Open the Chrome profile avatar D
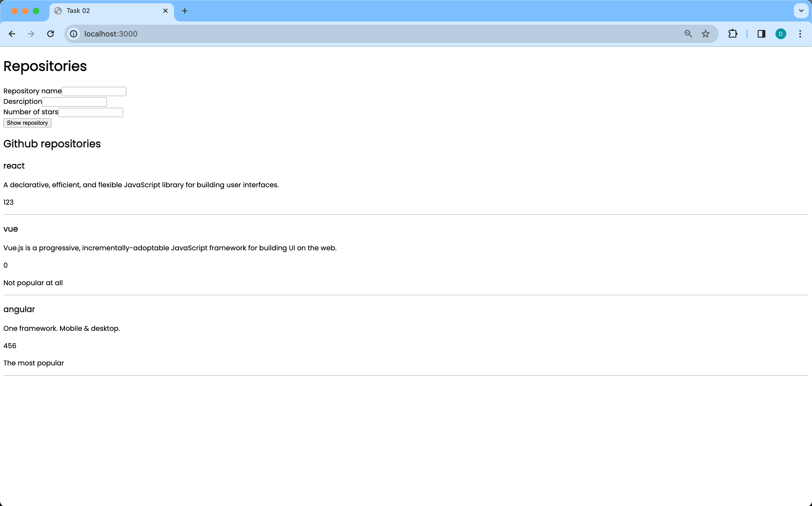812x506 pixels. tap(781, 34)
